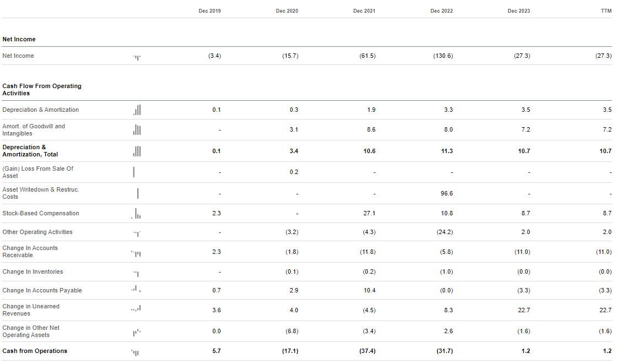Click the Change In Inventories sparkline icon

(137, 273)
